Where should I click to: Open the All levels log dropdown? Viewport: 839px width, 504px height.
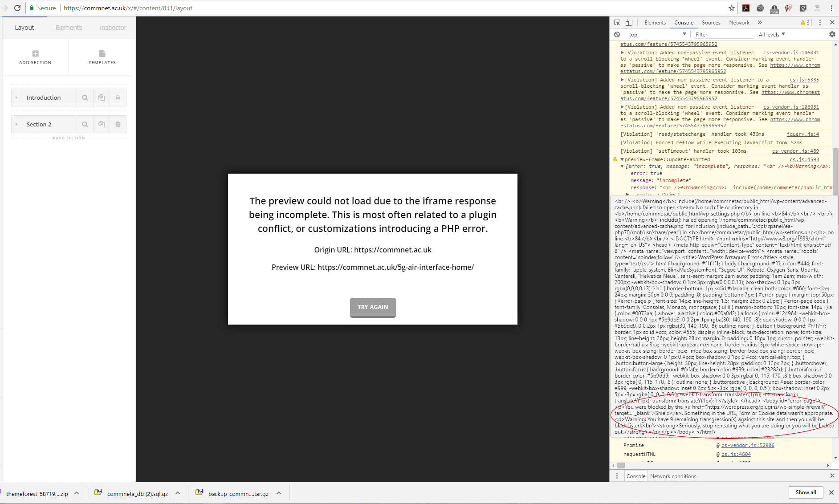(x=772, y=35)
